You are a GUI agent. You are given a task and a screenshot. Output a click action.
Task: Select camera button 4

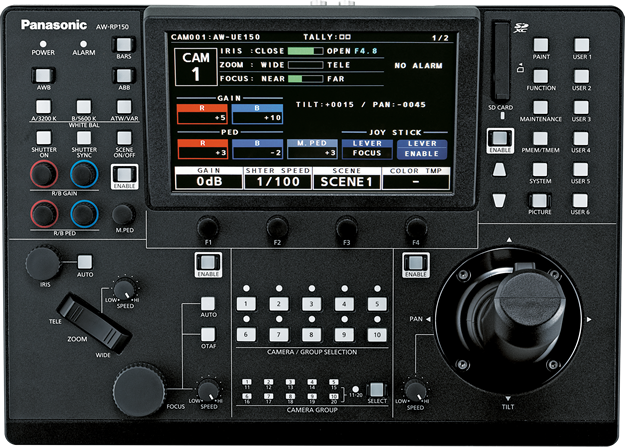point(344,304)
